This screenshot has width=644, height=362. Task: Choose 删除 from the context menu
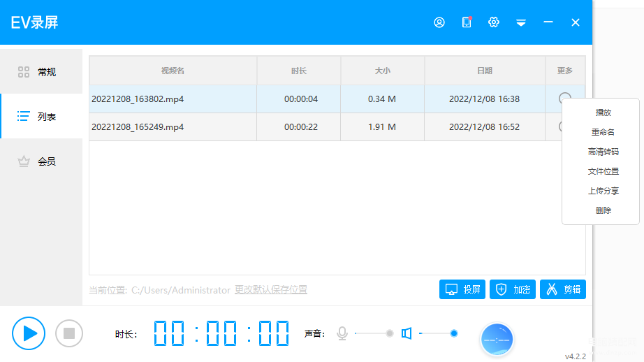(x=603, y=210)
